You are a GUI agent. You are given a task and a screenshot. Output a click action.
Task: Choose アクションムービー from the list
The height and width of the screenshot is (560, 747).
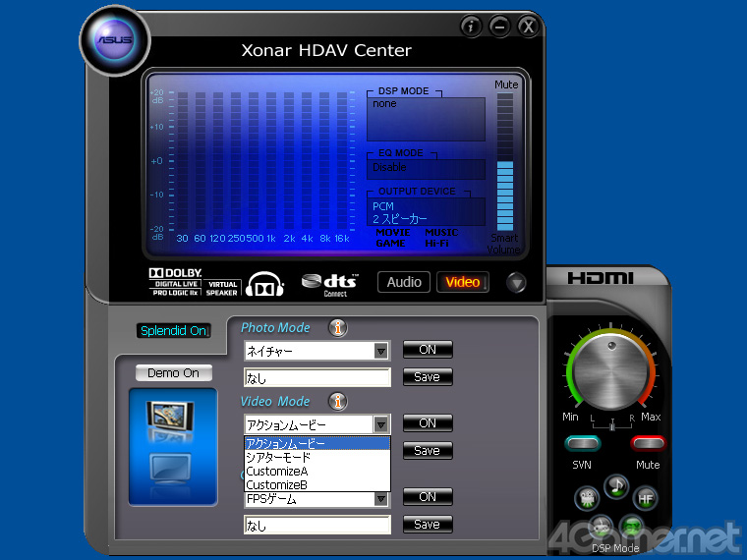pos(317,443)
